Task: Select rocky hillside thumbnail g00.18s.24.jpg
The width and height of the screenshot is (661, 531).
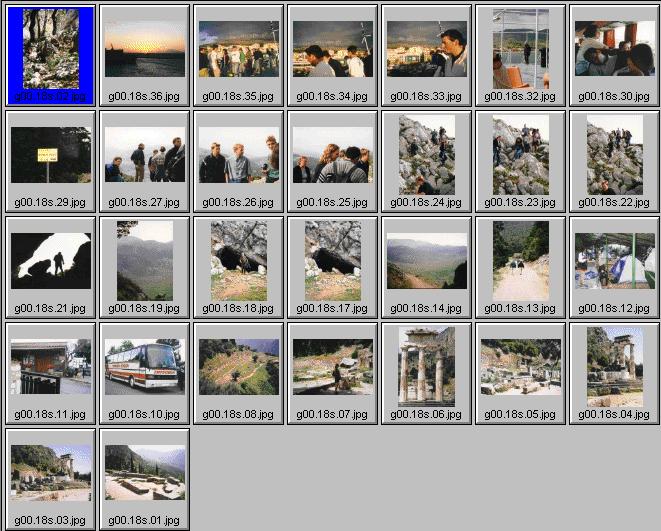Action: pos(427,155)
